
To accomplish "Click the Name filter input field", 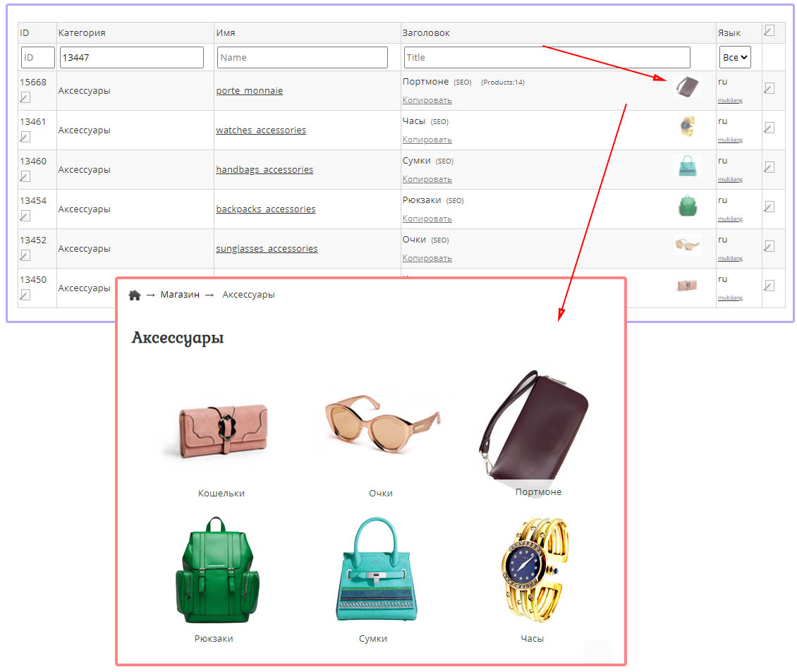I will (303, 57).
